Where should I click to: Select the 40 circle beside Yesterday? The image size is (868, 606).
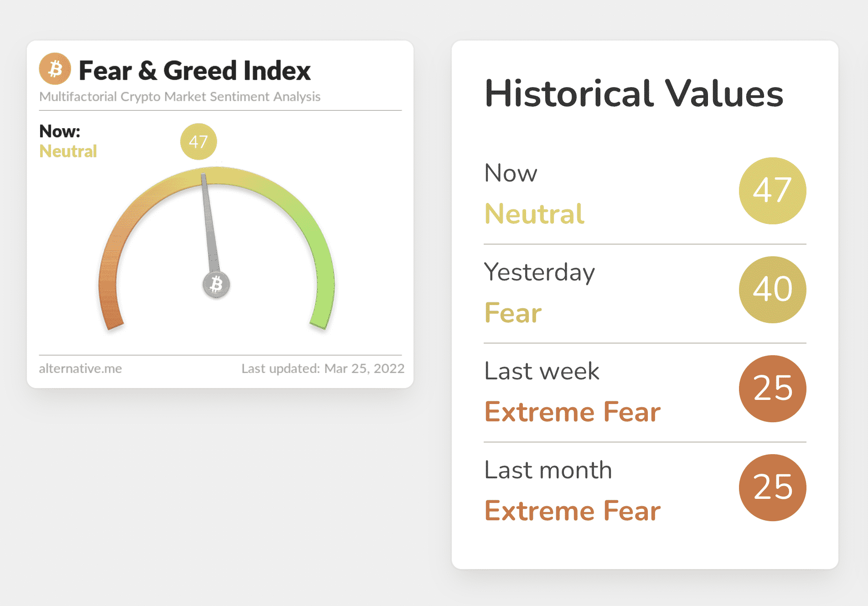772,290
